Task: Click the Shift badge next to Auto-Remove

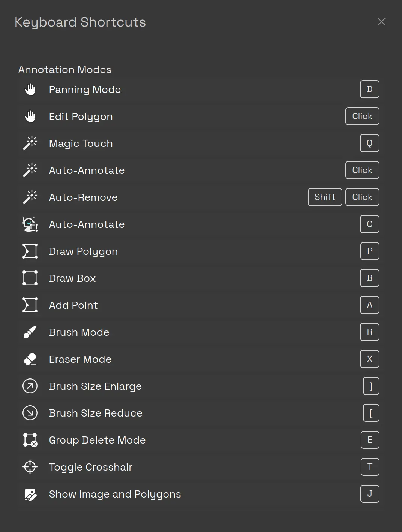Action: pos(325,197)
